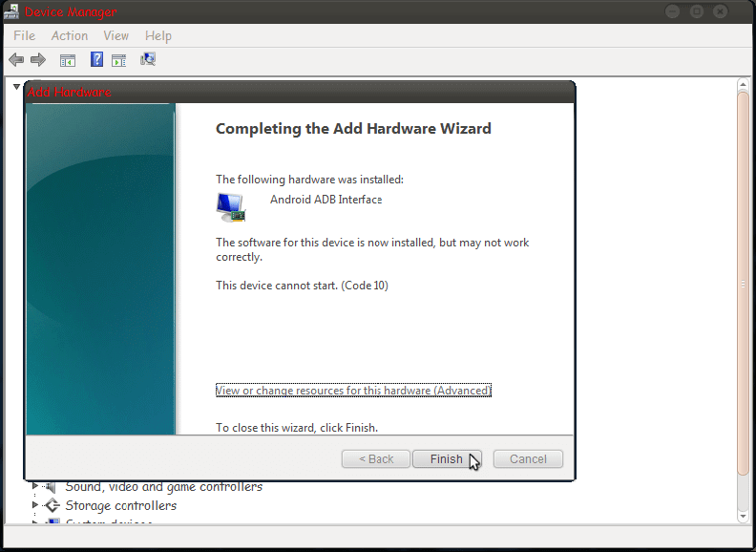Click the blue Help question mark icon
Viewport: 756px width, 552px height.
[x=96, y=59]
